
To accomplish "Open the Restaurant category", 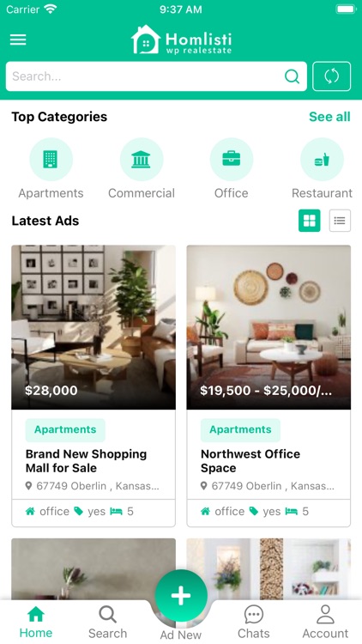I will point(322,160).
